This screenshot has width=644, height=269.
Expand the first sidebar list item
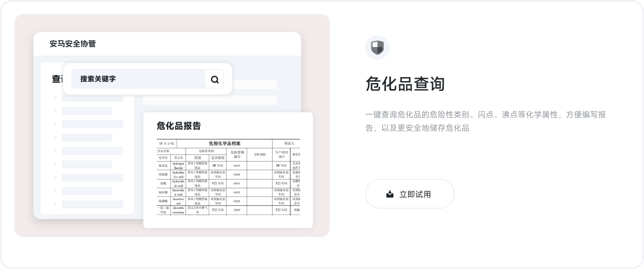55,98
